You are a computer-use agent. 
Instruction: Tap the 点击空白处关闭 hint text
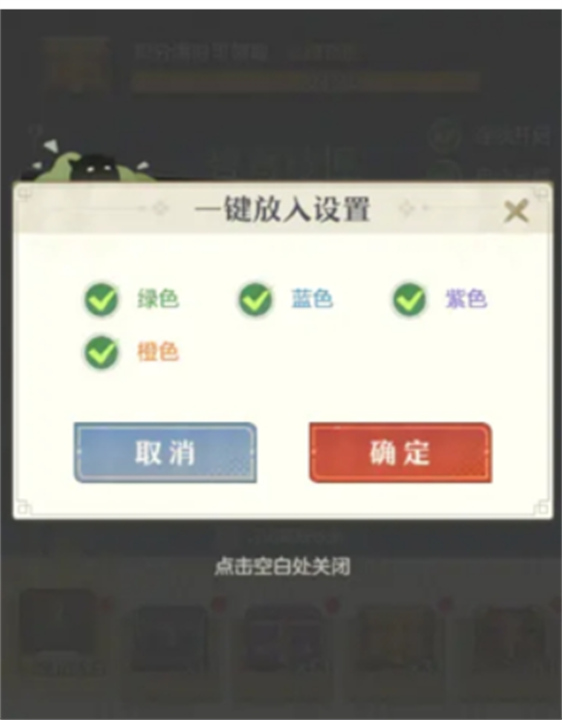(282, 567)
